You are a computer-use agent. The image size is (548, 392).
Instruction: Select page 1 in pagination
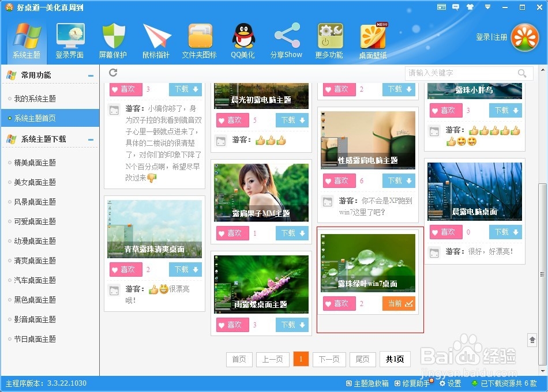click(x=301, y=359)
